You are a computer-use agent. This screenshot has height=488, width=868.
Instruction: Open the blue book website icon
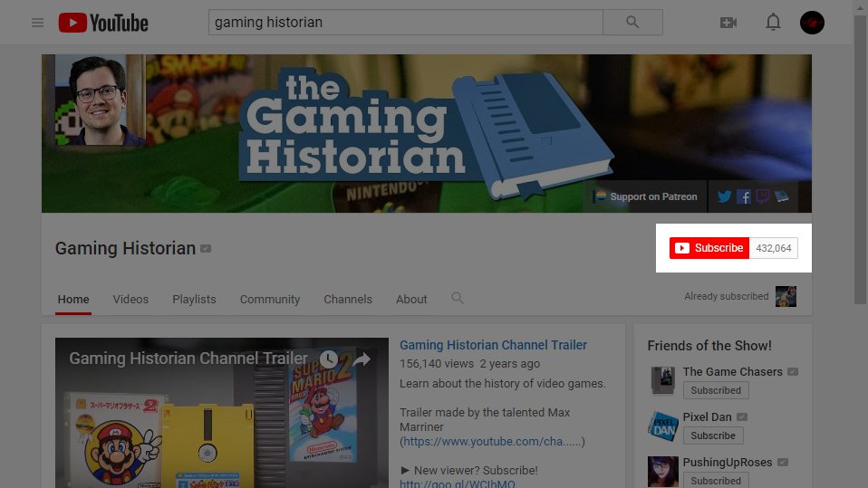pyautogui.click(x=782, y=196)
